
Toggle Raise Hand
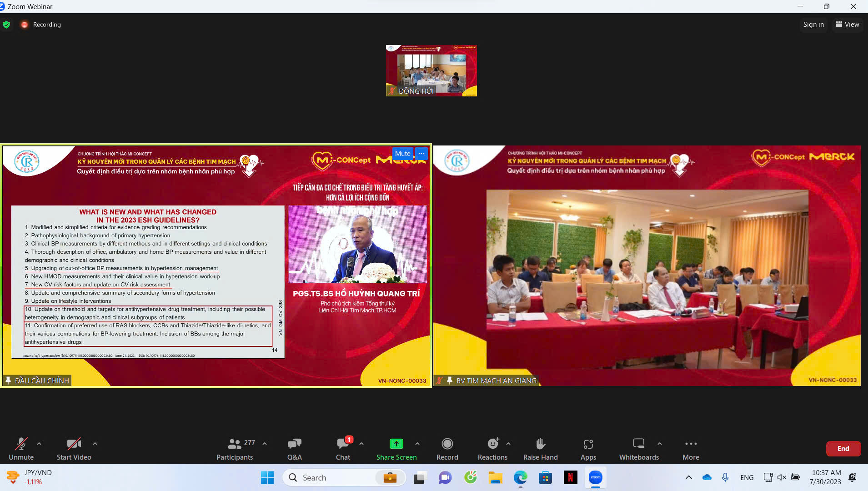click(x=540, y=448)
